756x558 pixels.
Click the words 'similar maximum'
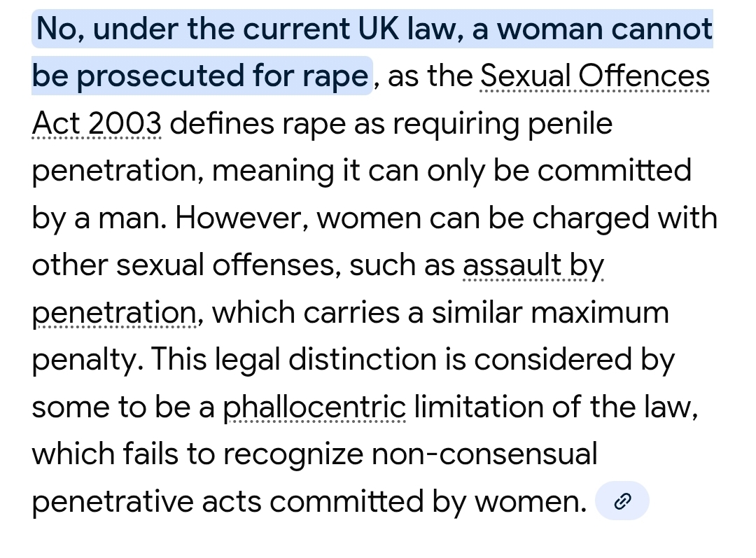[550, 312]
